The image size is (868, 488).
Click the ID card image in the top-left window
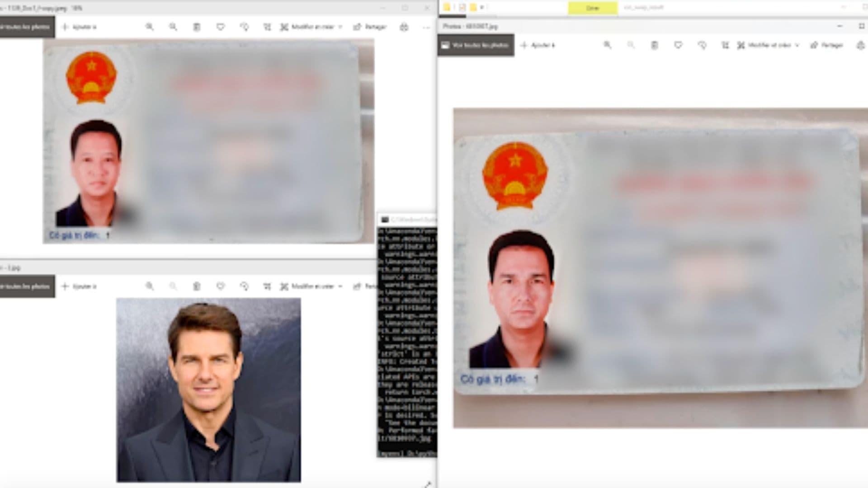(x=208, y=141)
